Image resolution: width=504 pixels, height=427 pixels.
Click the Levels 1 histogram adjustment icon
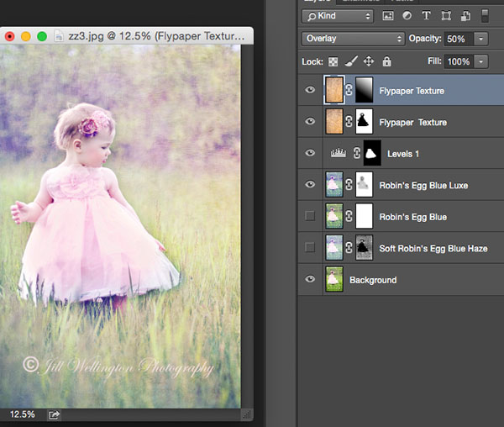click(339, 153)
